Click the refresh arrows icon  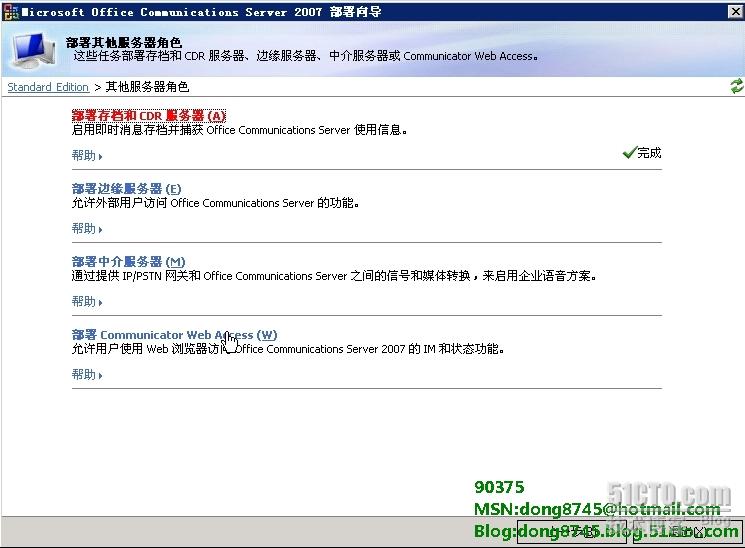(x=736, y=86)
